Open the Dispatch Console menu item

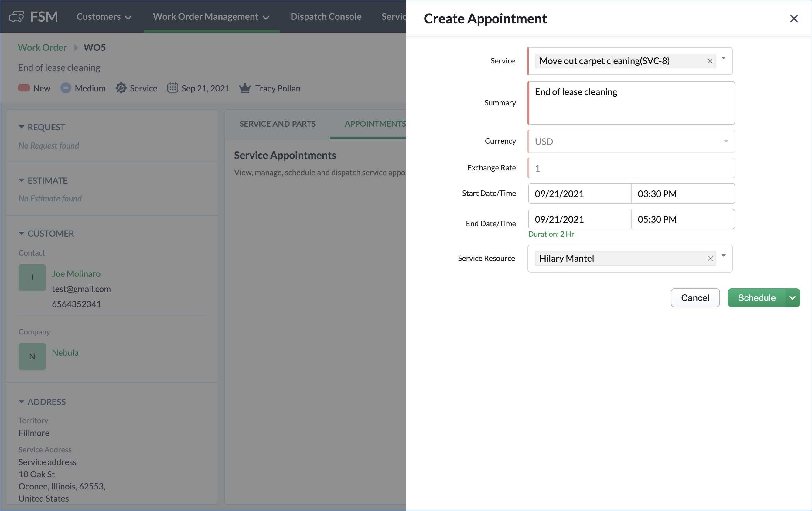coord(326,16)
